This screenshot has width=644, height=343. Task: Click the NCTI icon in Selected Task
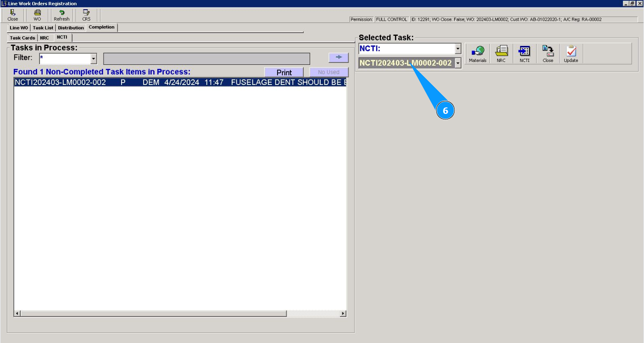(x=524, y=54)
